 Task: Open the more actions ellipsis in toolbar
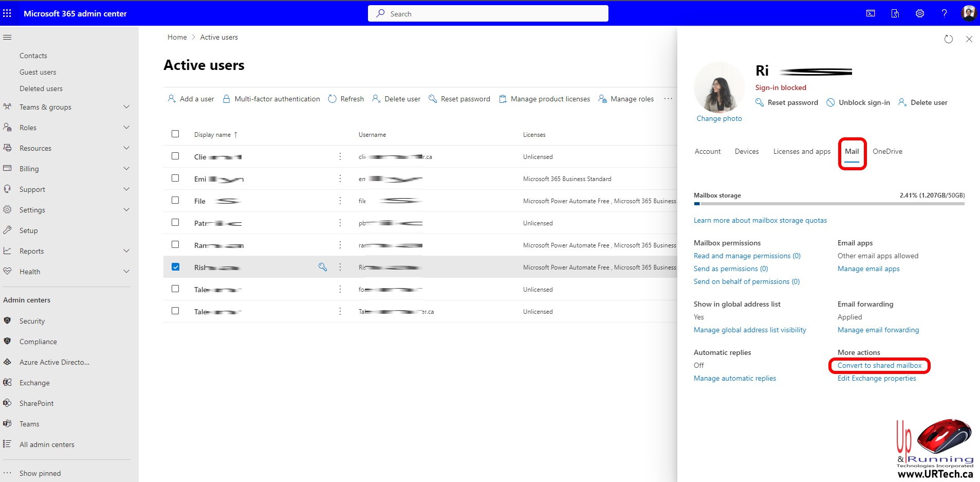tap(668, 99)
